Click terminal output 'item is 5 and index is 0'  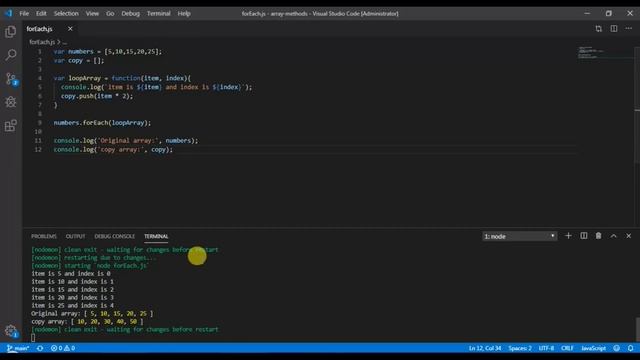(71, 273)
